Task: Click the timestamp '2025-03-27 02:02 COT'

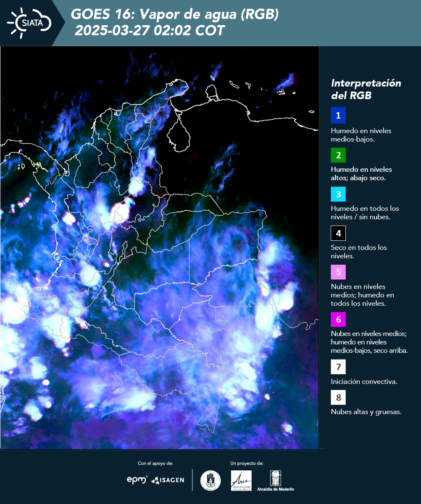Action: 150,31
